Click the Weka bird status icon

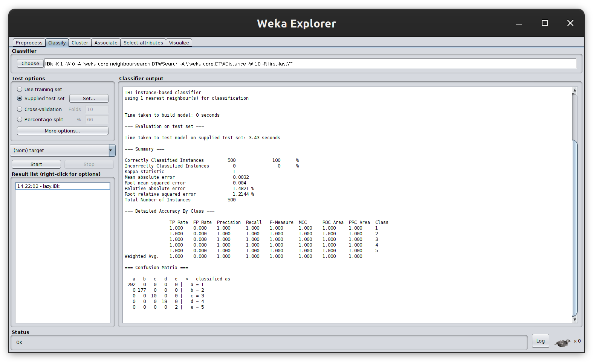(562, 343)
